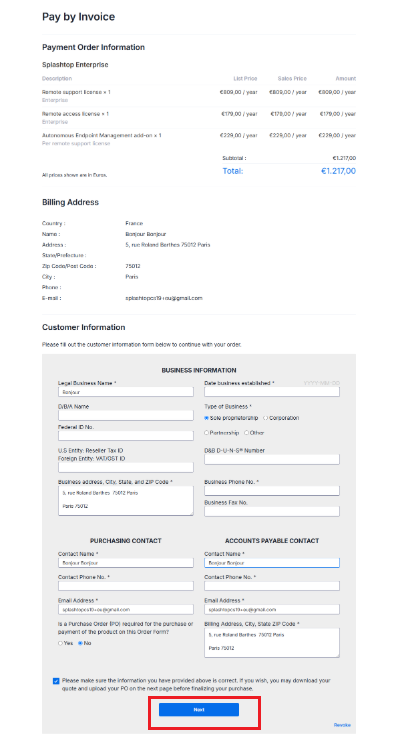
Task: Click the Pay by Invoice title
Action: pyautogui.click(x=78, y=17)
